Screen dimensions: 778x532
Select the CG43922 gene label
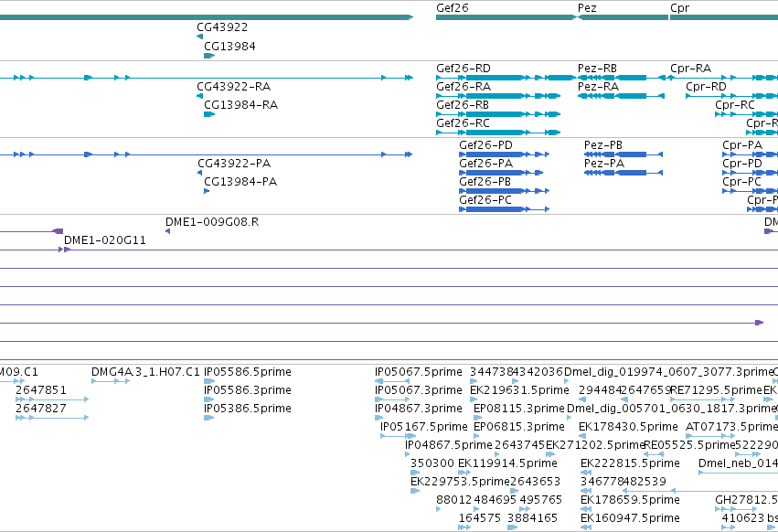(222, 27)
